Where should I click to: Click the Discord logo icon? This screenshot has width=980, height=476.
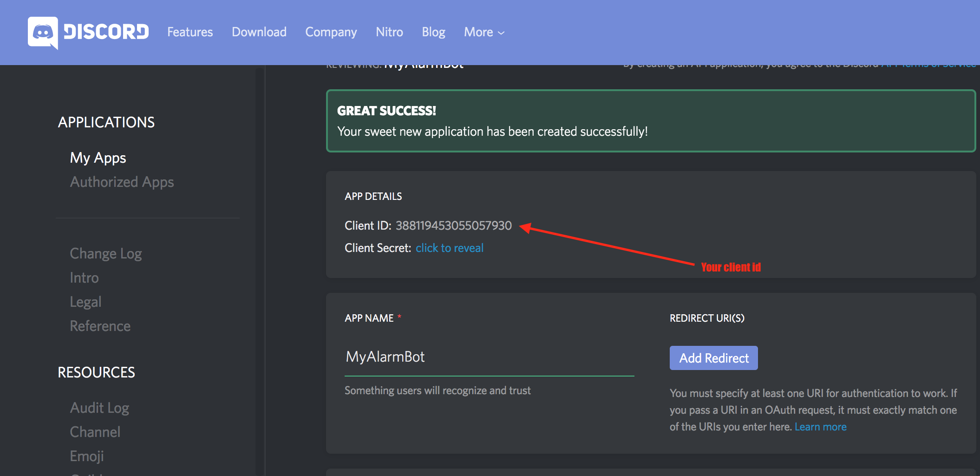[x=43, y=32]
